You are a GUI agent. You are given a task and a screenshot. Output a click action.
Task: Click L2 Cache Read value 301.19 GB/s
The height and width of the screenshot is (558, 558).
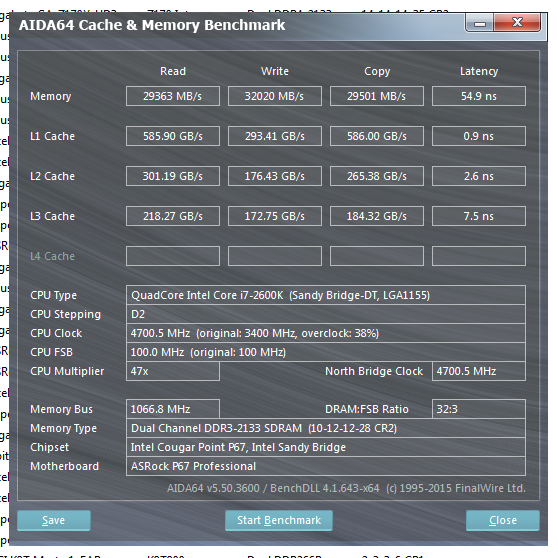tap(173, 176)
